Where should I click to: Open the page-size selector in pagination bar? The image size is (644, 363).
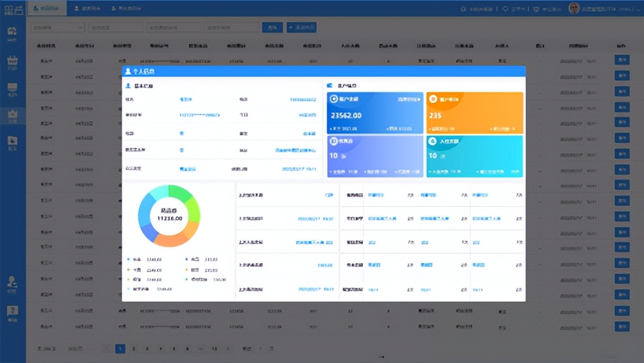coord(76,348)
